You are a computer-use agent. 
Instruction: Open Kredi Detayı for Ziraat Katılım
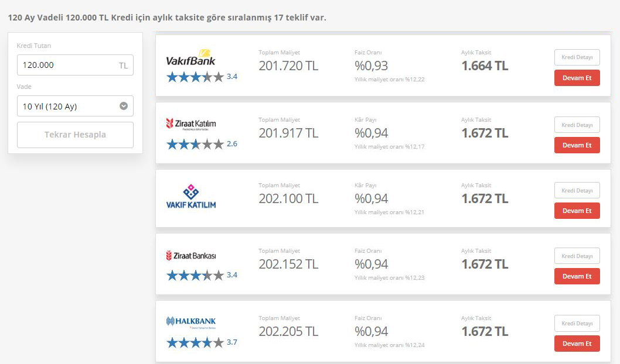pyautogui.click(x=577, y=125)
